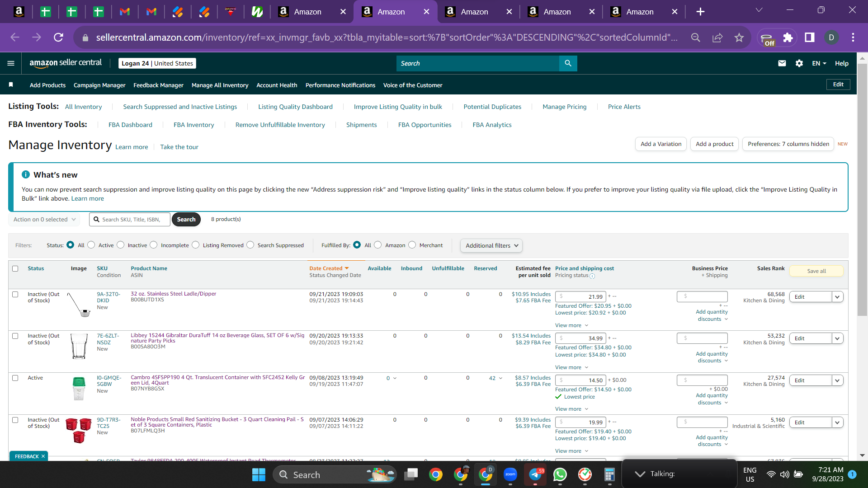The width and height of the screenshot is (868, 488).
Task: Click the What's new info icon
Action: tap(26, 174)
